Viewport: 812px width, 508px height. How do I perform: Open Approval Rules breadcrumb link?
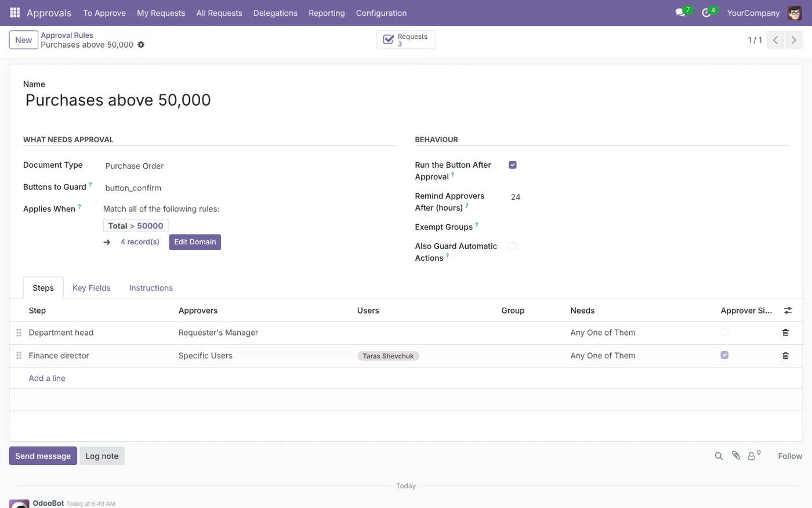click(67, 35)
